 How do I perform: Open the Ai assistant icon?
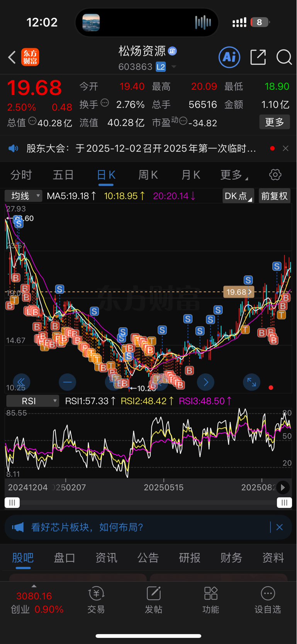pyautogui.click(x=229, y=57)
